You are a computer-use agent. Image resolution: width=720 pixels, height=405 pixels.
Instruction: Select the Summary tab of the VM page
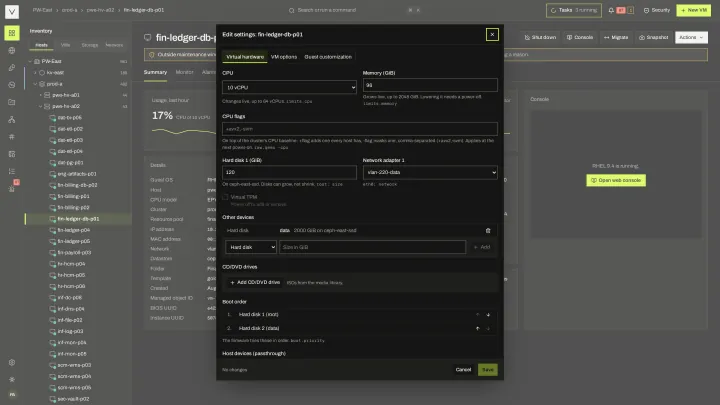155,72
